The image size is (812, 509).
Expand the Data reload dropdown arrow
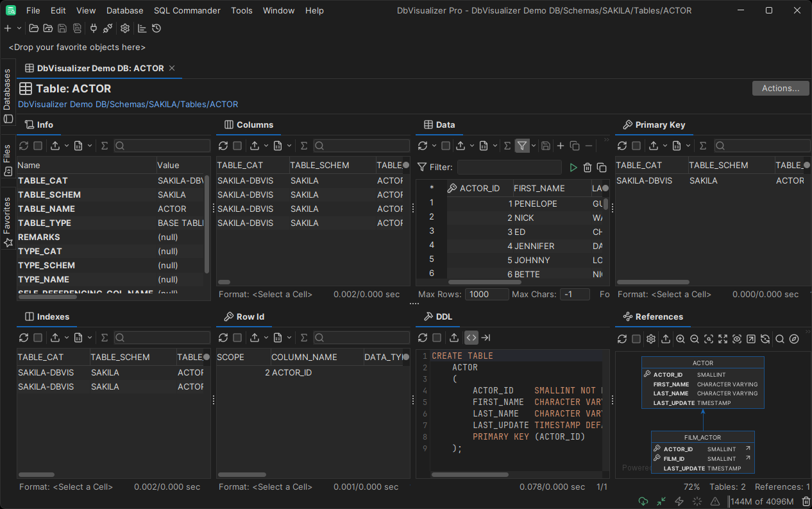(433, 146)
